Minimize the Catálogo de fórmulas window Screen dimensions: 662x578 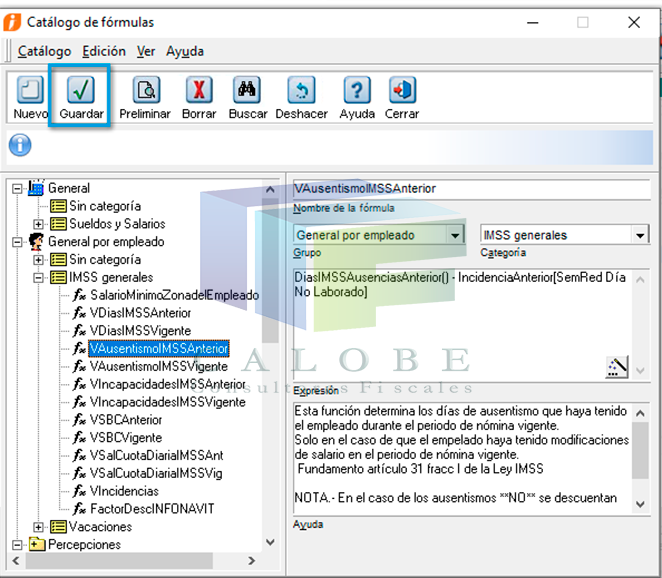click(x=533, y=22)
